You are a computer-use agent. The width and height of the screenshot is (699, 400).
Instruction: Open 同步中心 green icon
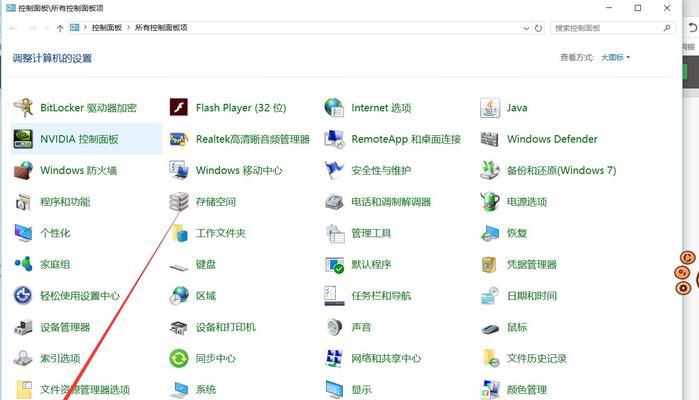click(x=179, y=358)
